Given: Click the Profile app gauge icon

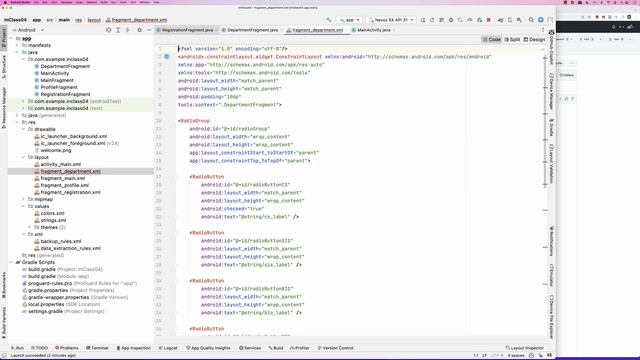Looking at the screenshot, I should (470, 20).
